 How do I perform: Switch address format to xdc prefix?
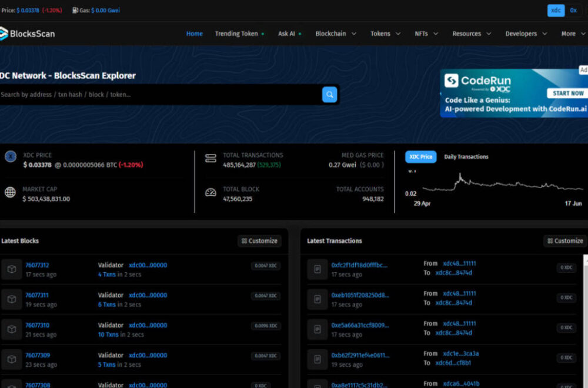pos(556,11)
